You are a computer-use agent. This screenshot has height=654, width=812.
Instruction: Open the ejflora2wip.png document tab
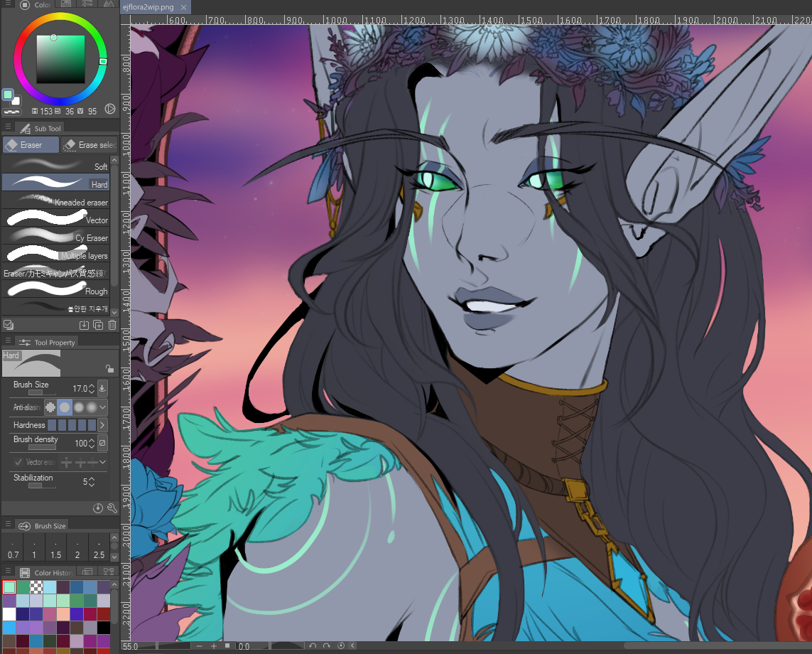tap(148, 7)
